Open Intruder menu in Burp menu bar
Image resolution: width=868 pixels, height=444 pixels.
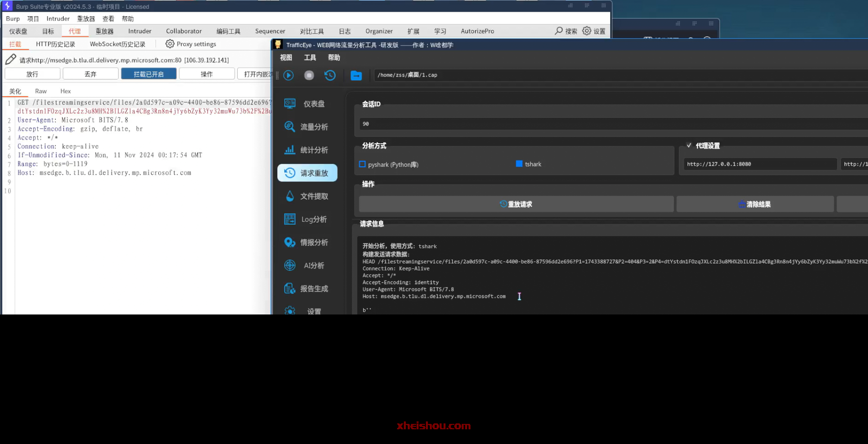click(x=58, y=19)
